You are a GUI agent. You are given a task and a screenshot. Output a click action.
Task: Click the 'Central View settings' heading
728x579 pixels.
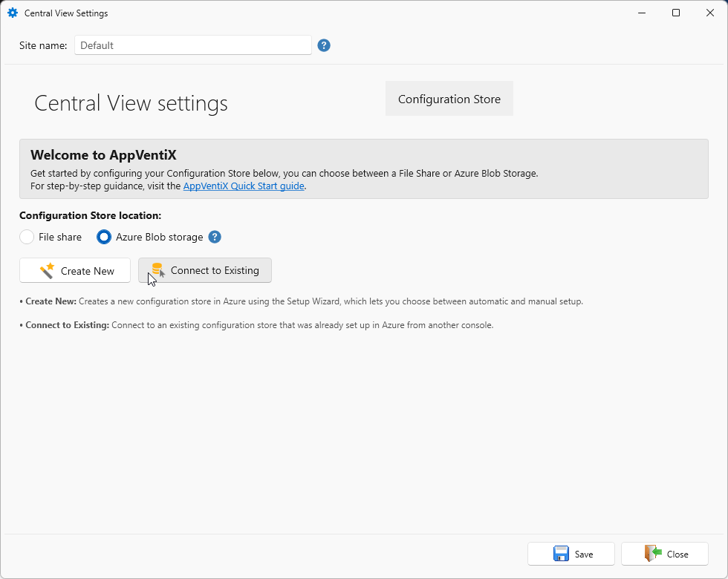131,103
